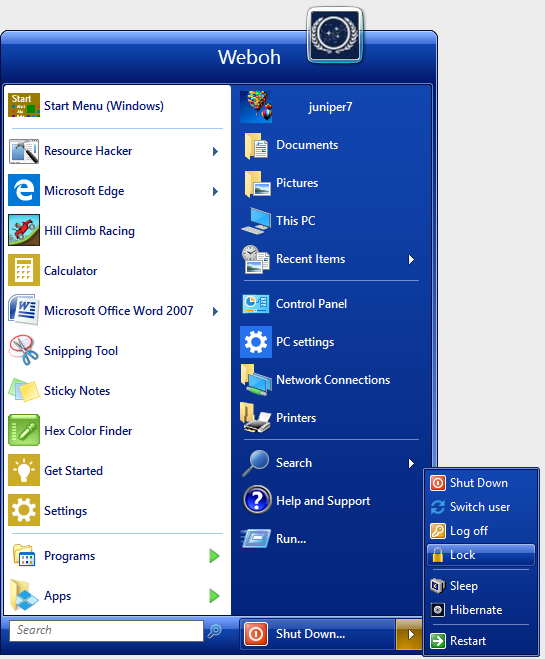
Task: Click the user account picture thumbnail
Action: 256,107
